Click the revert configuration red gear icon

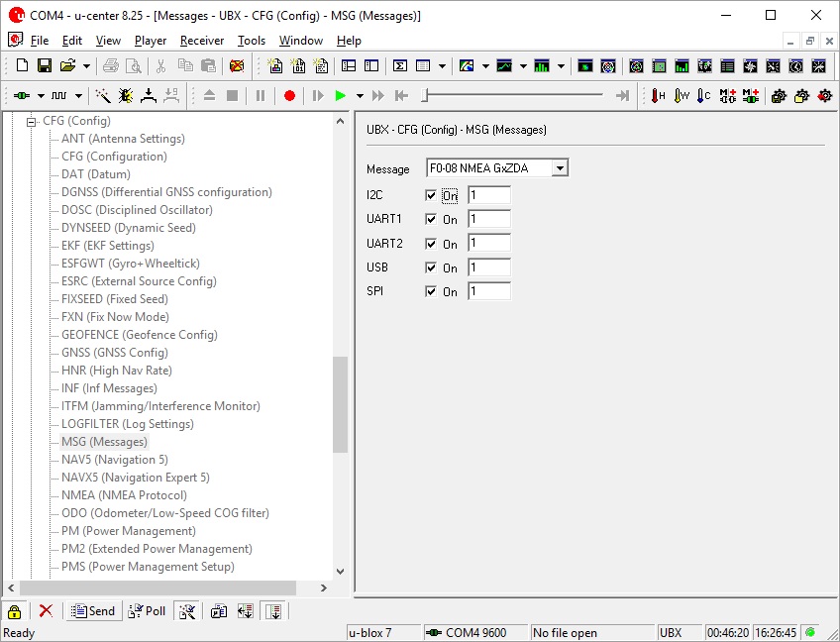coord(824,95)
